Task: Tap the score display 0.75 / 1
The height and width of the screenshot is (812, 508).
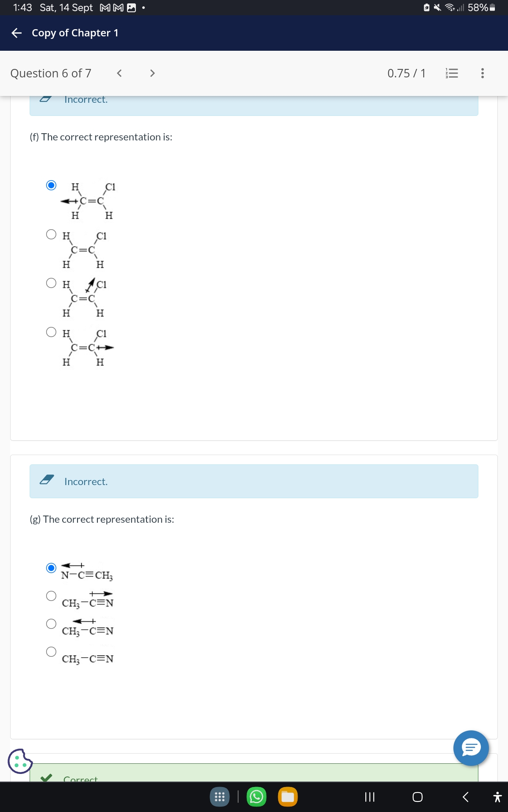Action: [x=406, y=73]
